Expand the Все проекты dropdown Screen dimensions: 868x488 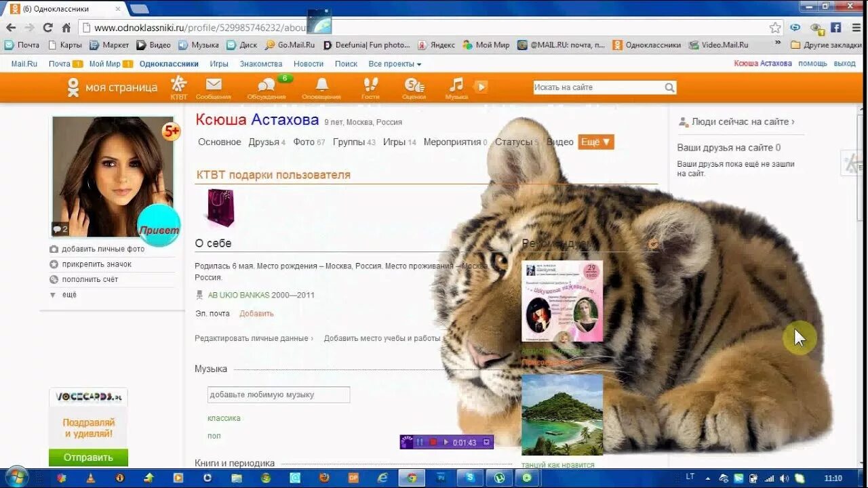click(x=395, y=64)
